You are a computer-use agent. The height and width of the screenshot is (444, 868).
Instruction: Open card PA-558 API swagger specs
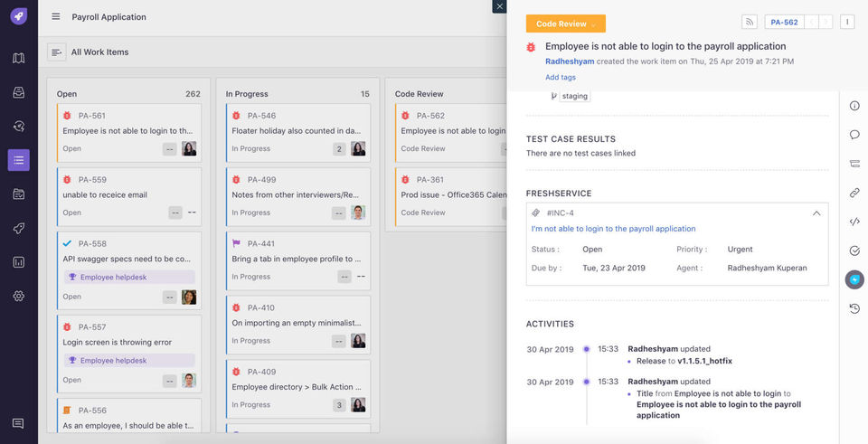[x=129, y=270]
